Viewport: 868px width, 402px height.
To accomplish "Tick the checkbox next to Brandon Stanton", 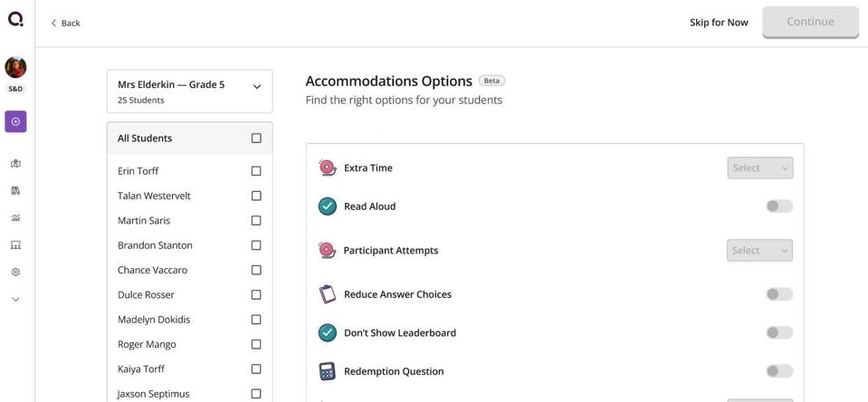I will 256,245.
